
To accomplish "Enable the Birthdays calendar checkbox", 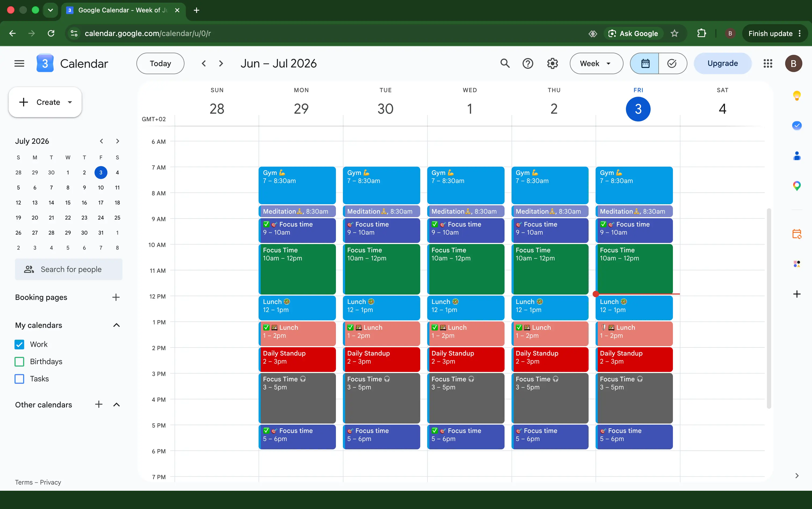I will [x=20, y=361].
